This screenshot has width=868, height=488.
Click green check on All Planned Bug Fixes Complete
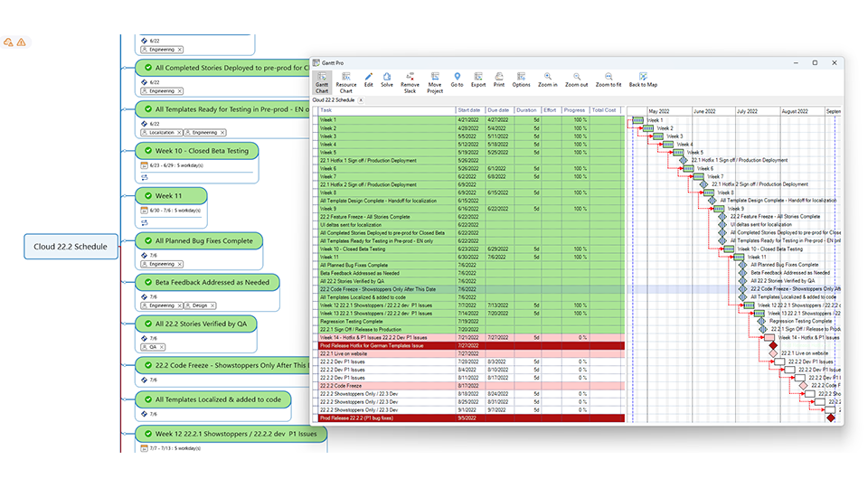coord(148,240)
